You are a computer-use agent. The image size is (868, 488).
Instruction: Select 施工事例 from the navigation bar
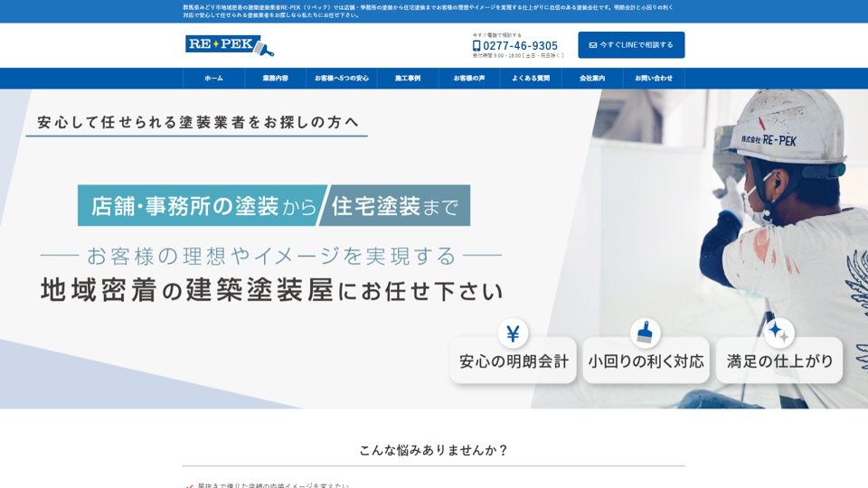[x=408, y=79]
